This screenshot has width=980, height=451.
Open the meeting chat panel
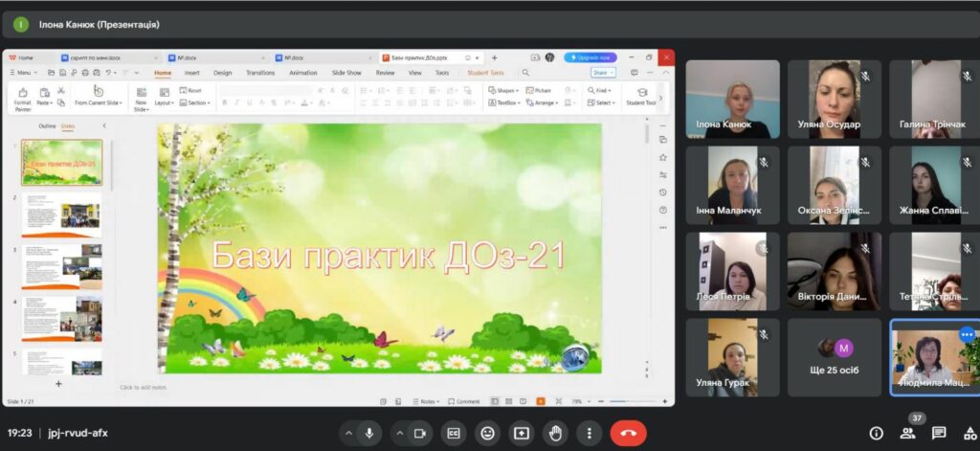(x=939, y=433)
